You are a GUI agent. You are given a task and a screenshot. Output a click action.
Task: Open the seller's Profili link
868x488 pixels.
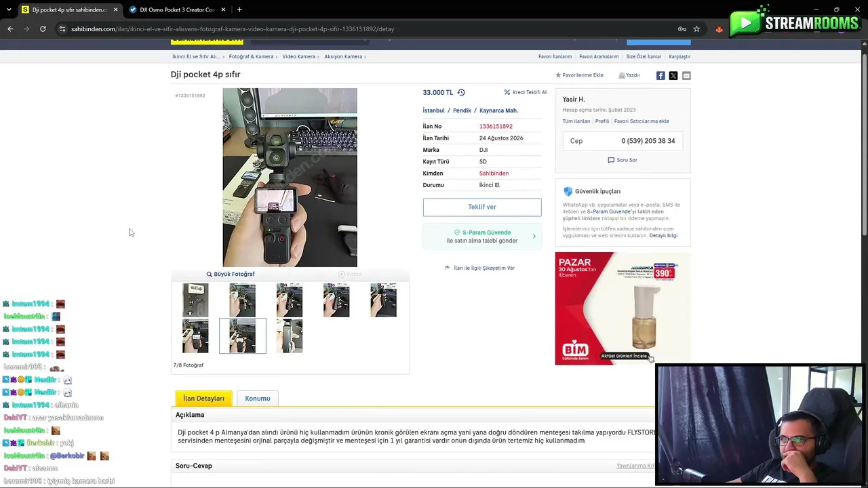(602, 121)
